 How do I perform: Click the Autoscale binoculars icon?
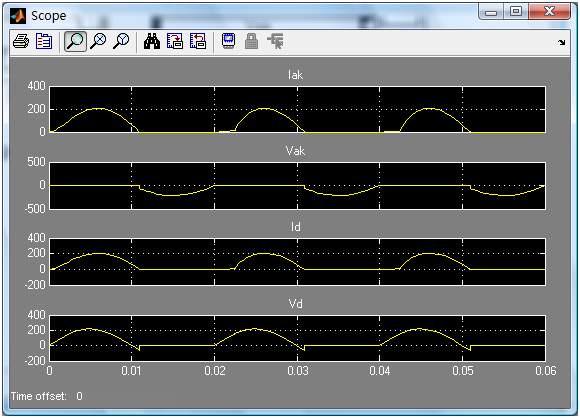[152, 41]
